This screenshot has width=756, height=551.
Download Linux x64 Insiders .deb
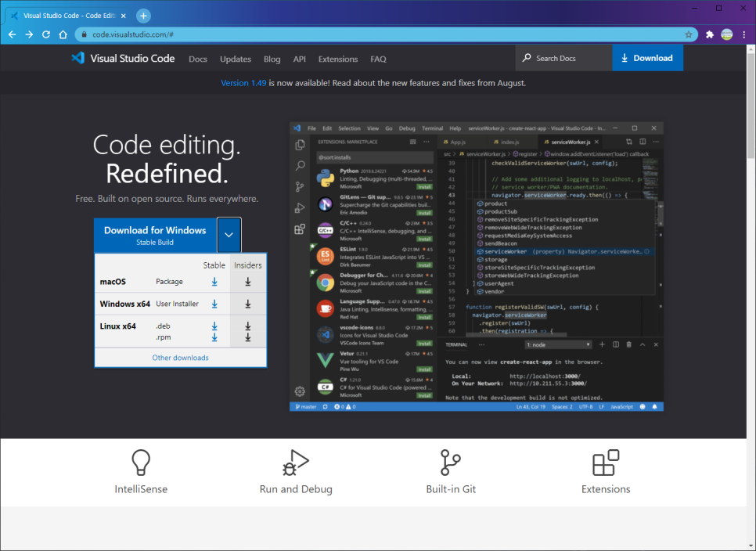click(248, 326)
